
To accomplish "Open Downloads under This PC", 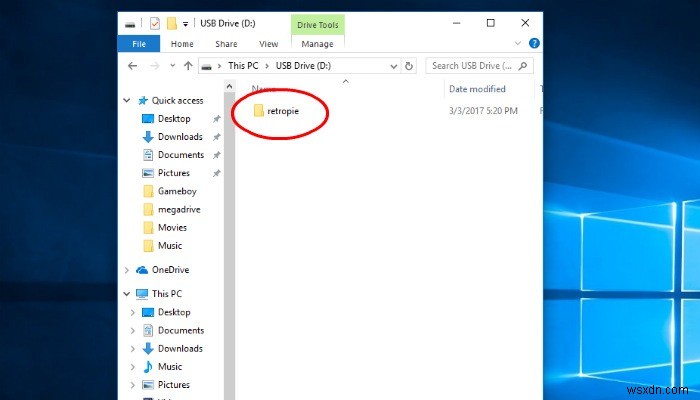I will (180, 349).
